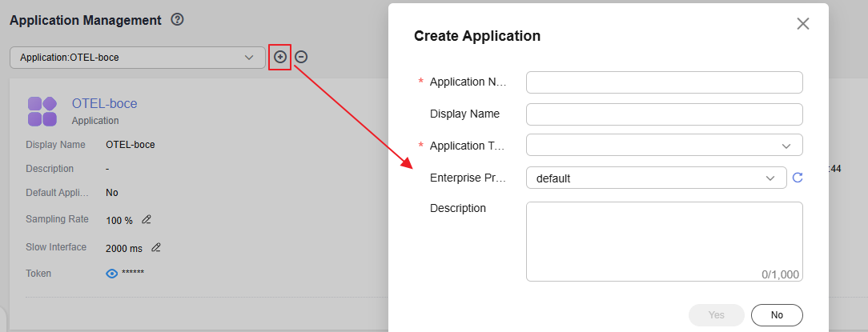
Task: Click the delete application minus icon
Action: (301, 57)
